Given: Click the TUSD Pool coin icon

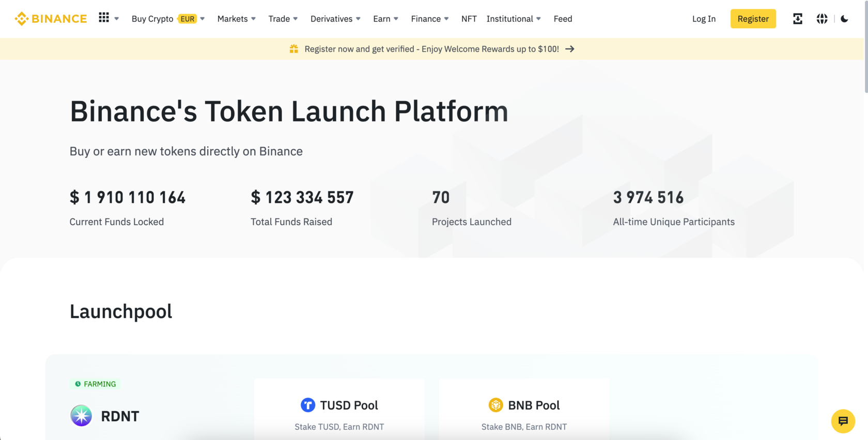Looking at the screenshot, I should [x=308, y=405].
